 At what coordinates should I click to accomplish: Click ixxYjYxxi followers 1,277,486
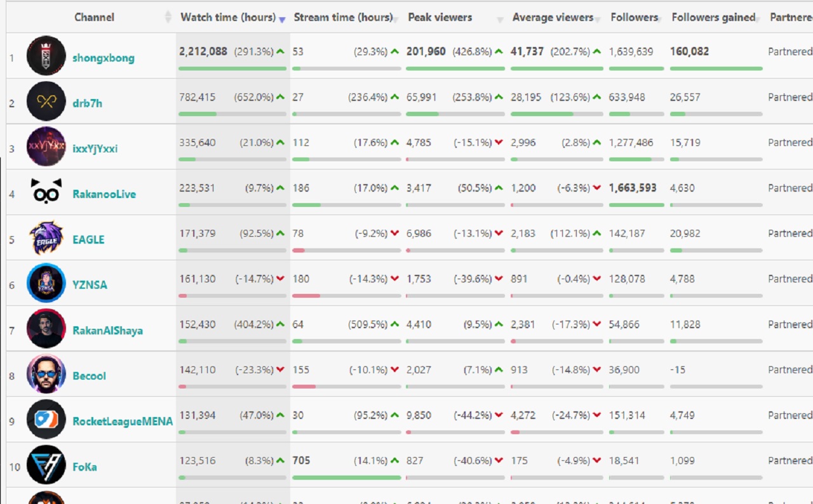click(x=631, y=143)
